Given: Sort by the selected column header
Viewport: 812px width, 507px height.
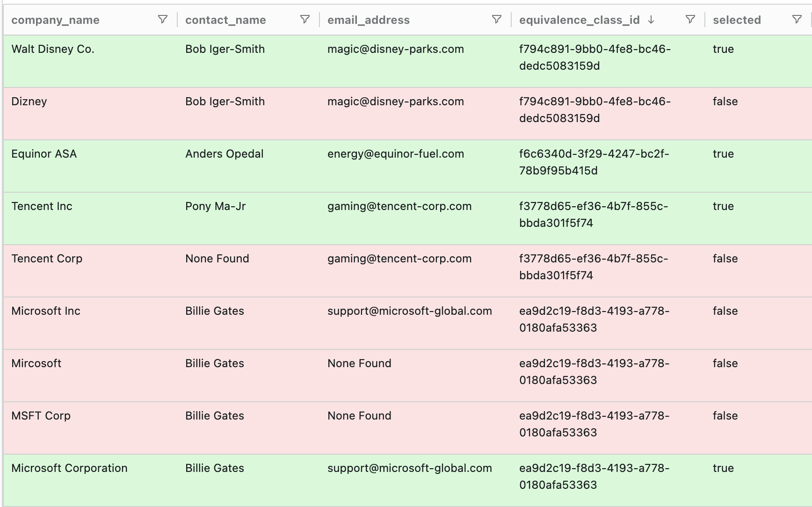Looking at the screenshot, I should (x=737, y=20).
